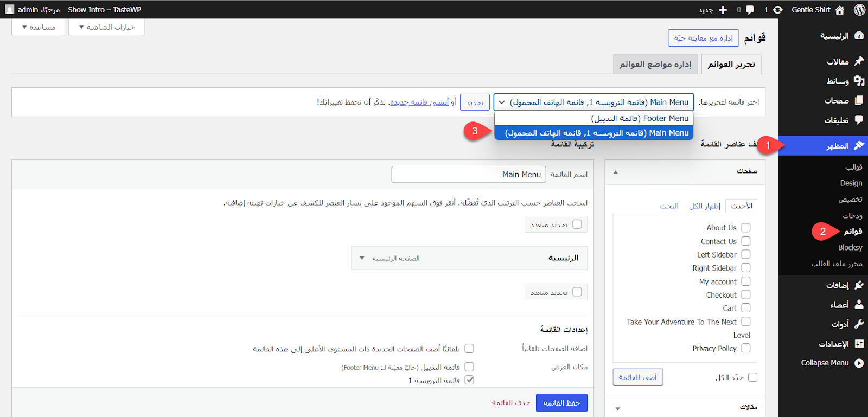Image resolution: width=868 pixels, height=417 pixels.
Task: Open خيارات الشاشة screen options dropdown
Action: 106,27
